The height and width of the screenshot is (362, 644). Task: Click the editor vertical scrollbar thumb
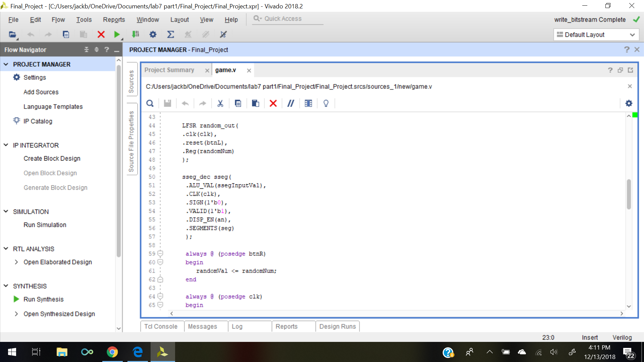629,194
